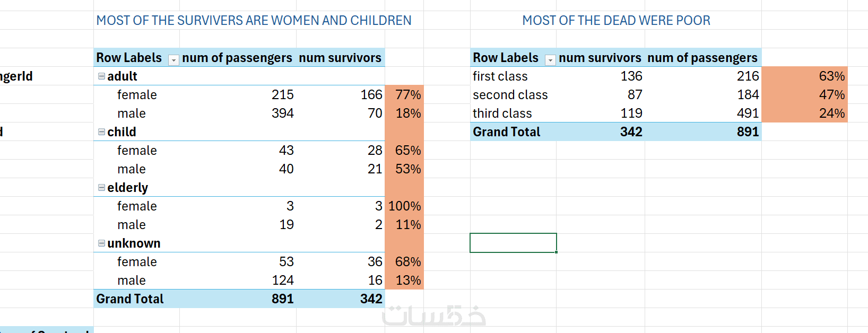Viewport: 868px width, 333px height.
Task: Collapse the child group rows
Action: pyautogui.click(x=101, y=132)
